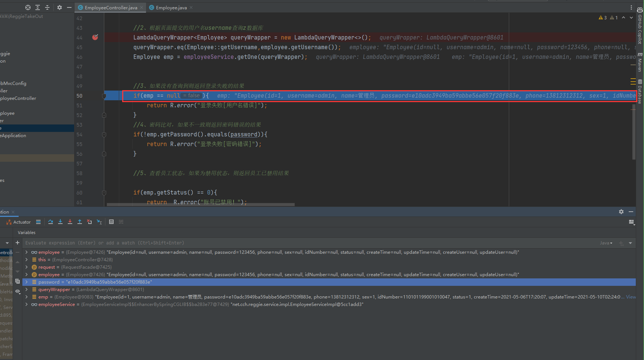Click editor horizontal scrollbar
This screenshot has width=644, height=360.
point(200,204)
